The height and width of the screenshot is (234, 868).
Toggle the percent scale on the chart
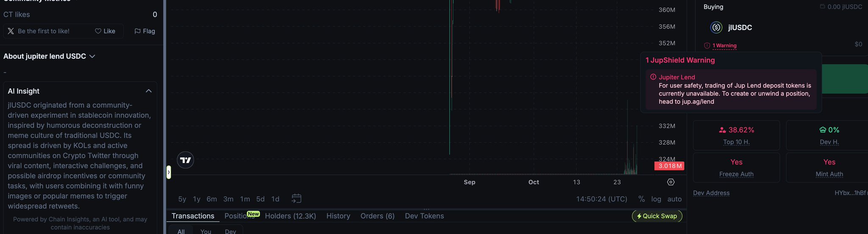(641, 199)
